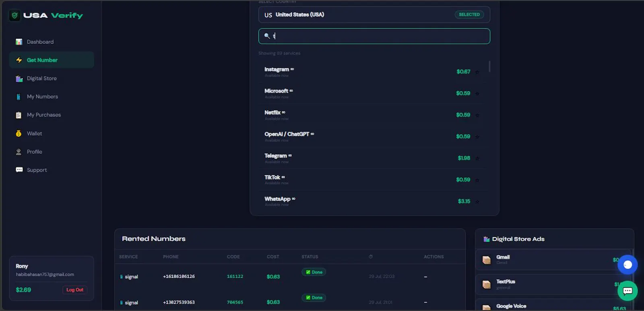Click the service list scrollbar
The height and width of the screenshot is (311, 644).
tap(489, 66)
